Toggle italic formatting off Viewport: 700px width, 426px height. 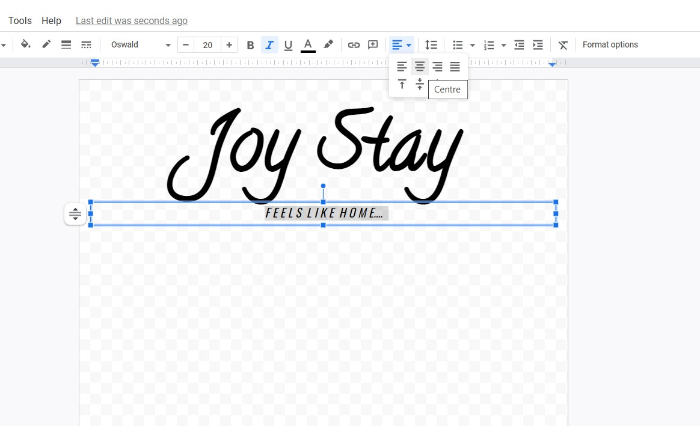269,45
